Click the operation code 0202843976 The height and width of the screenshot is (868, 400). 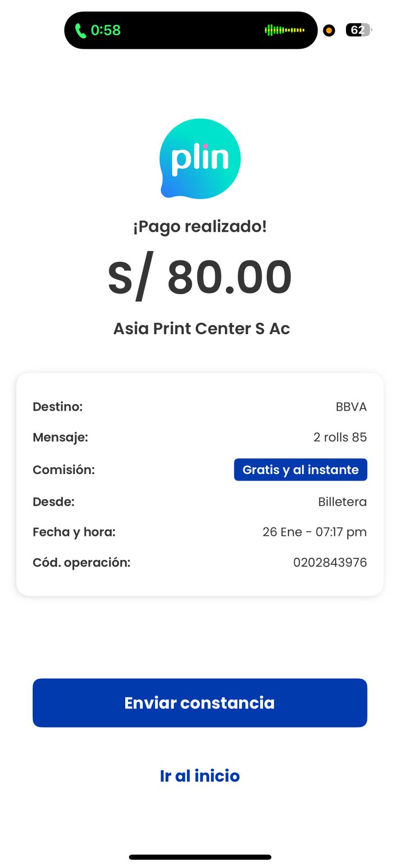[330, 563]
